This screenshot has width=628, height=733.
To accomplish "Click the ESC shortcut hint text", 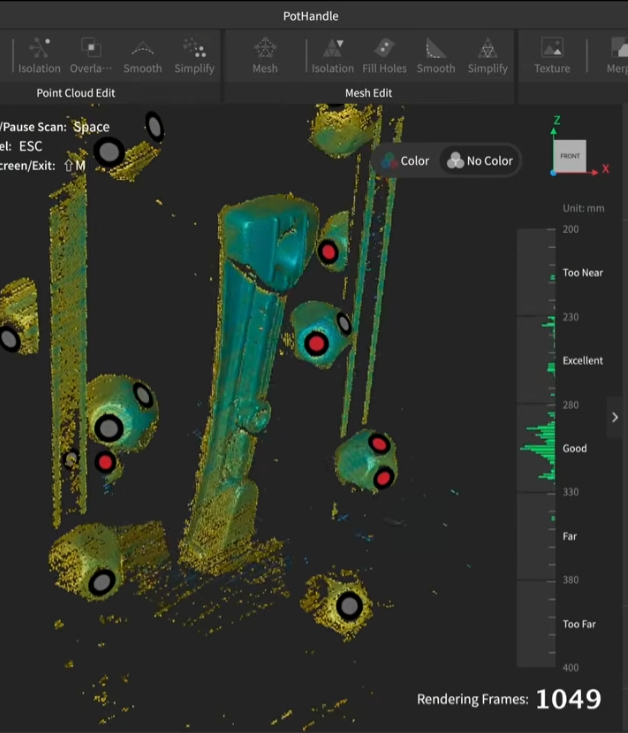I will [30, 146].
